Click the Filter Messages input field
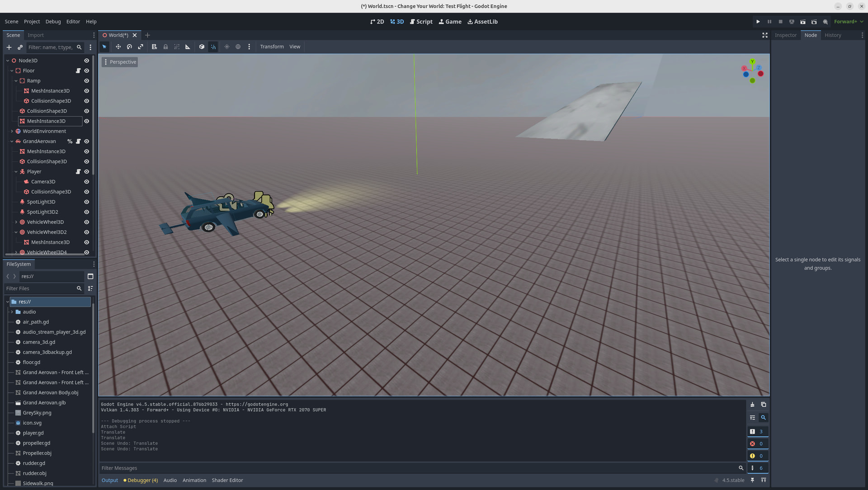This screenshot has height=490, width=868. (416, 468)
